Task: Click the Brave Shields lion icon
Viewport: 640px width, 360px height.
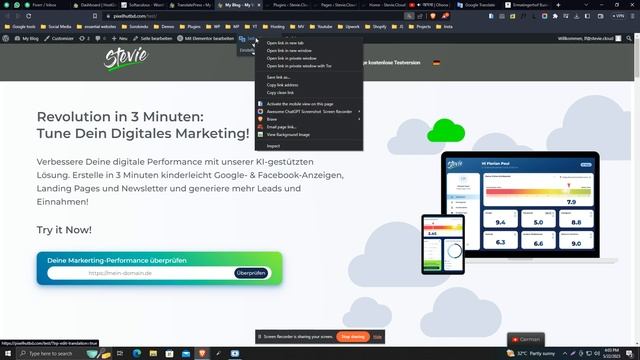Action: click(433, 16)
